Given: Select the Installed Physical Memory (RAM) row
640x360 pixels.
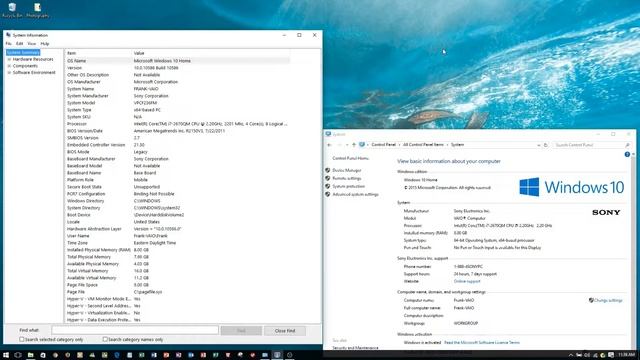Looking at the screenshot, I should point(178,250).
